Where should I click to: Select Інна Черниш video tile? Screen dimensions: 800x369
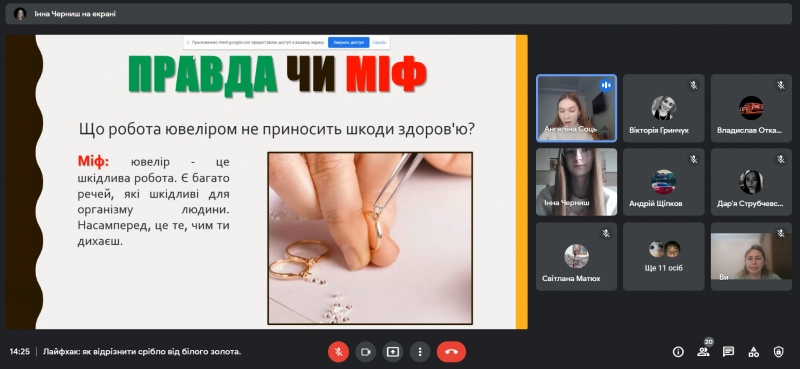click(577, 182)
